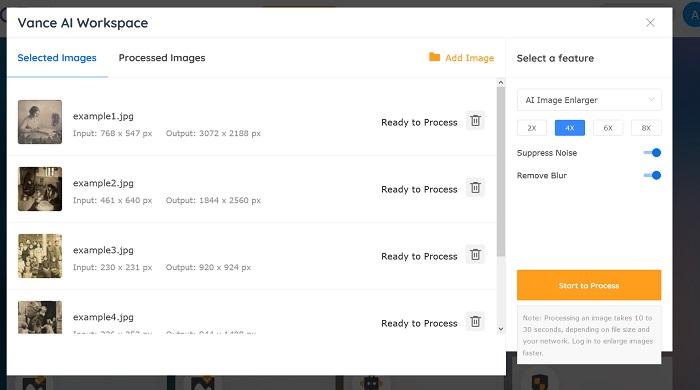Remove example2.jpg using the trash icon

point(475,188)
